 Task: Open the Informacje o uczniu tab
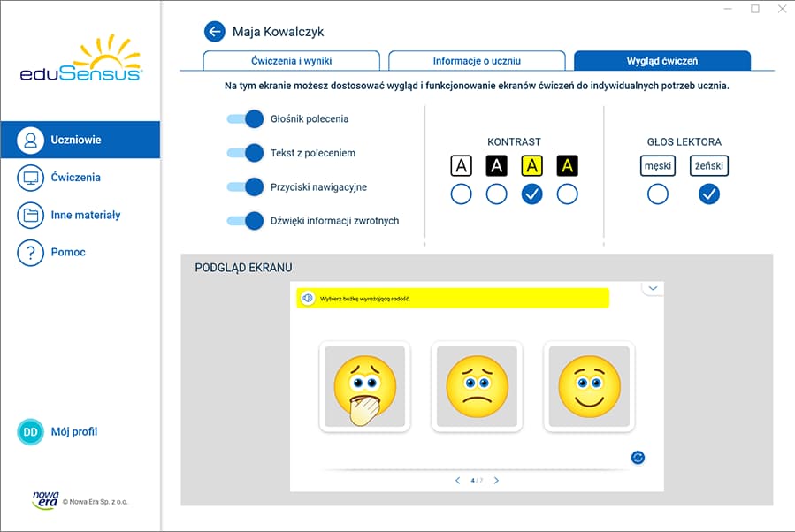[x=477, y=60]
